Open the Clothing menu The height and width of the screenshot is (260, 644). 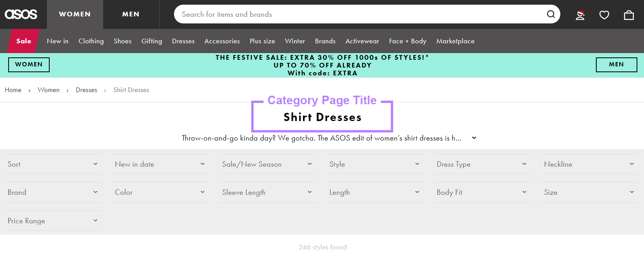pos(91,41)
